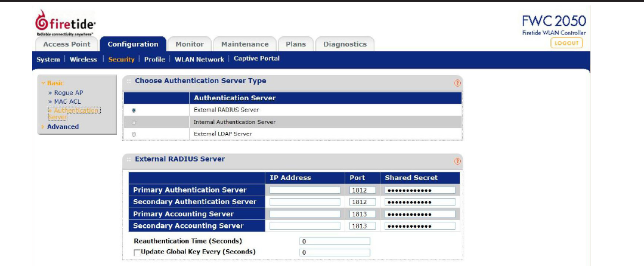Click Primary Authentication Server IP Address field

305,190
